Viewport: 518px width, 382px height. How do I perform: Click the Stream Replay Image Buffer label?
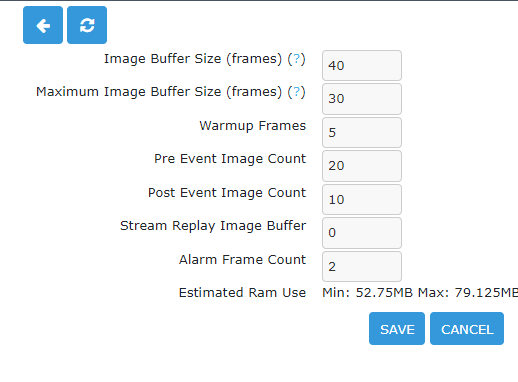point(213,226)
